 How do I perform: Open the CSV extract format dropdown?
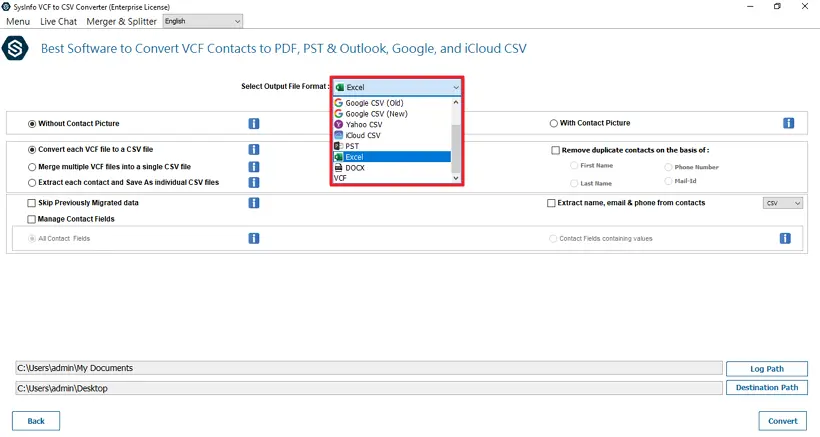click(782, 203)
